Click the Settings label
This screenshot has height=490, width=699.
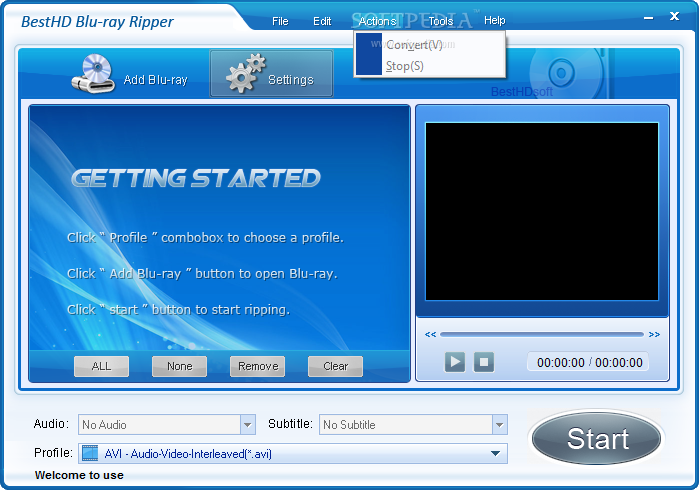pos(291,80)
